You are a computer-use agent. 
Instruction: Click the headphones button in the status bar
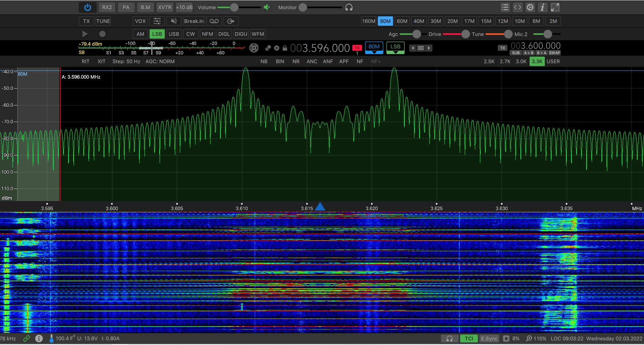[x=449, y=339]
